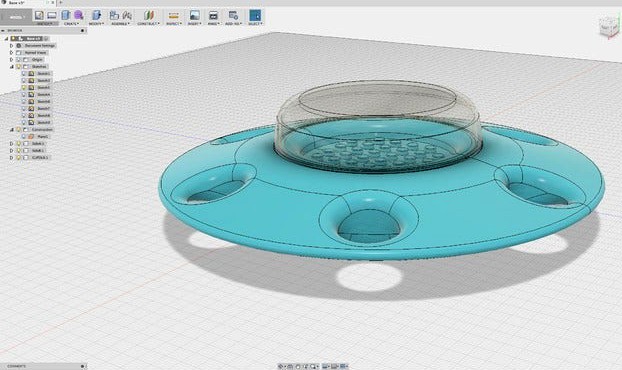622x370 pixels.
Task: Click the Insert image icon
Action: (x=194, y=15)
